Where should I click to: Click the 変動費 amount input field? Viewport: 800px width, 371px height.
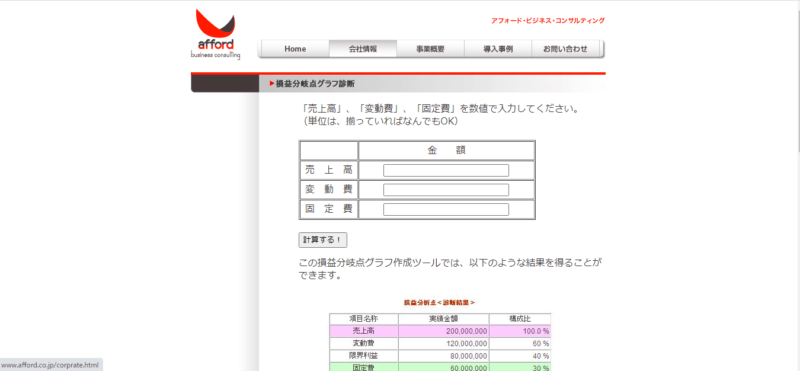point(446,190)
